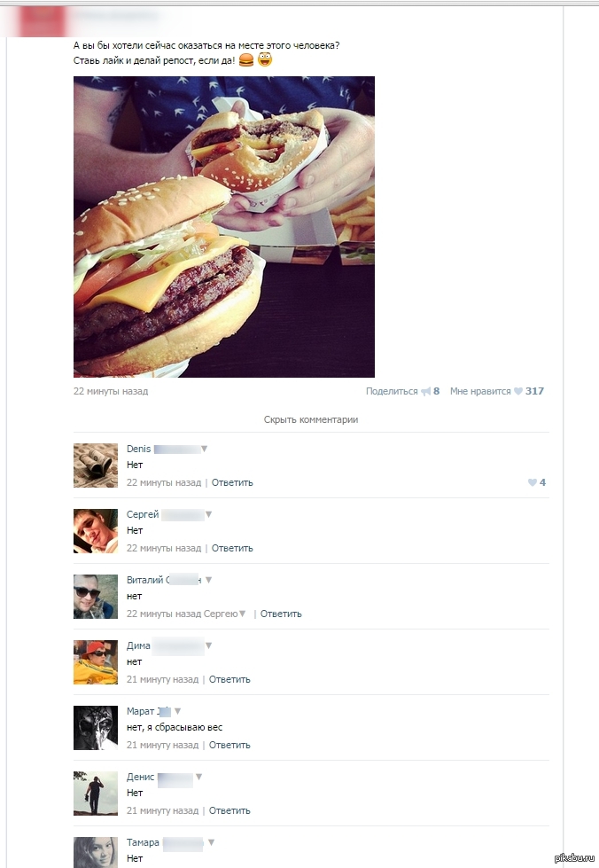This screenshot has width=599, height=868.
Task: Click the Поделиться share link
Action: coord(392,391)
